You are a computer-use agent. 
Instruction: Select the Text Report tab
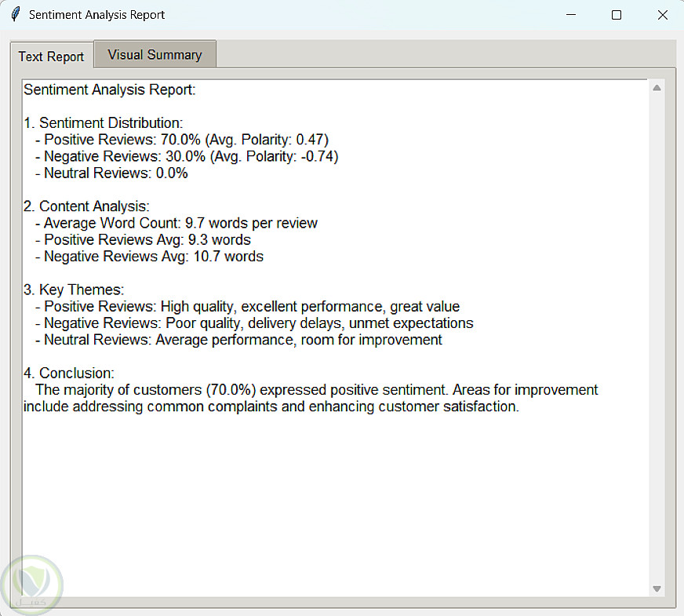coord(51,56)
